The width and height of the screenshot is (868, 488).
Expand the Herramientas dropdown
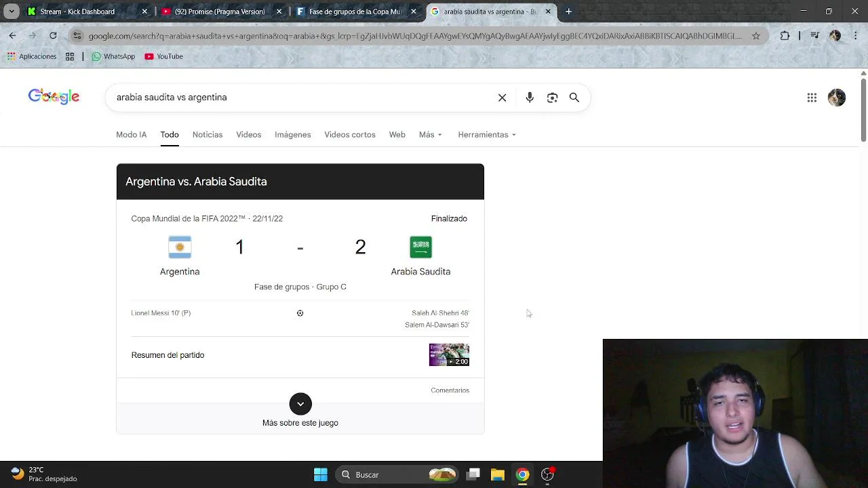pos(487,134)
